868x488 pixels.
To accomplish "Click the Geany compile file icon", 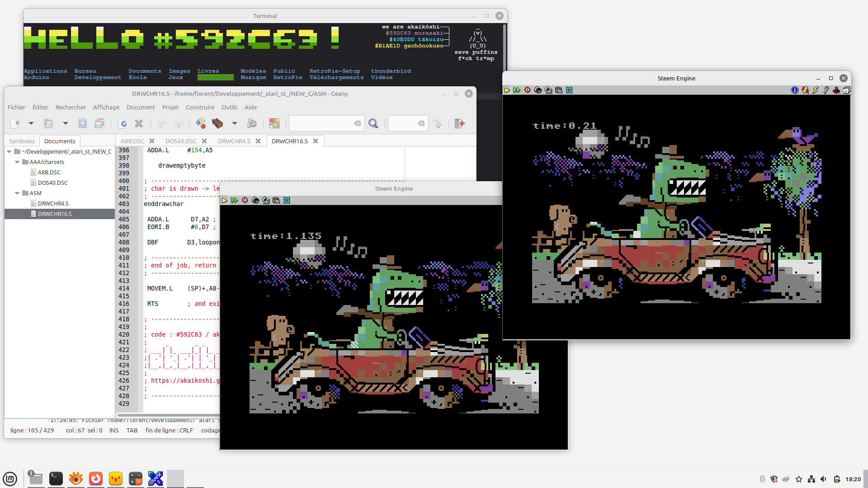I will pyautogui.click(x=201, y=123).
